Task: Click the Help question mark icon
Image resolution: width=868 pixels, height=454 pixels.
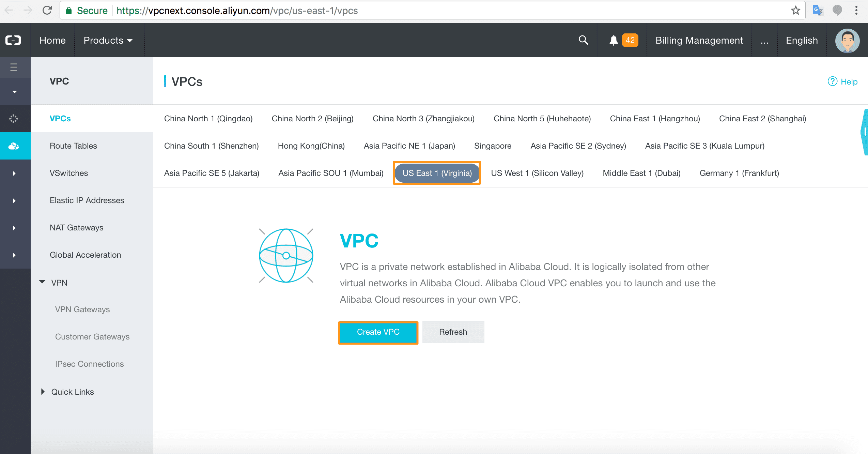Action: [x=832, y=81]
